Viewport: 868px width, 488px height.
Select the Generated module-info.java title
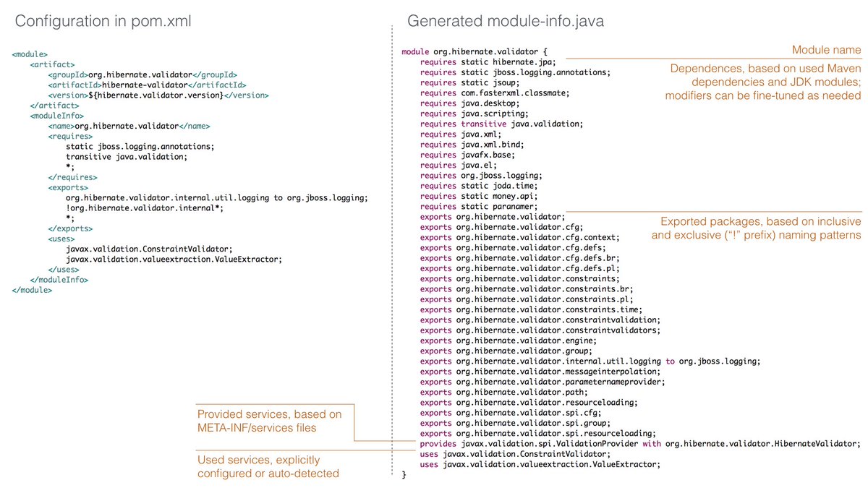tap(506, 21)
